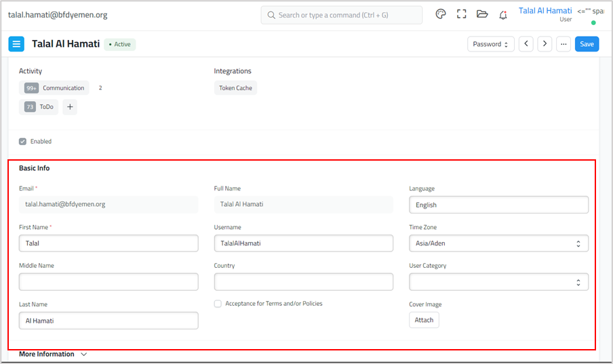Viewport: 613px width, 364px height.
Task: Toggle the sidebar hamburger menu
Action: [x=16, y=44]
